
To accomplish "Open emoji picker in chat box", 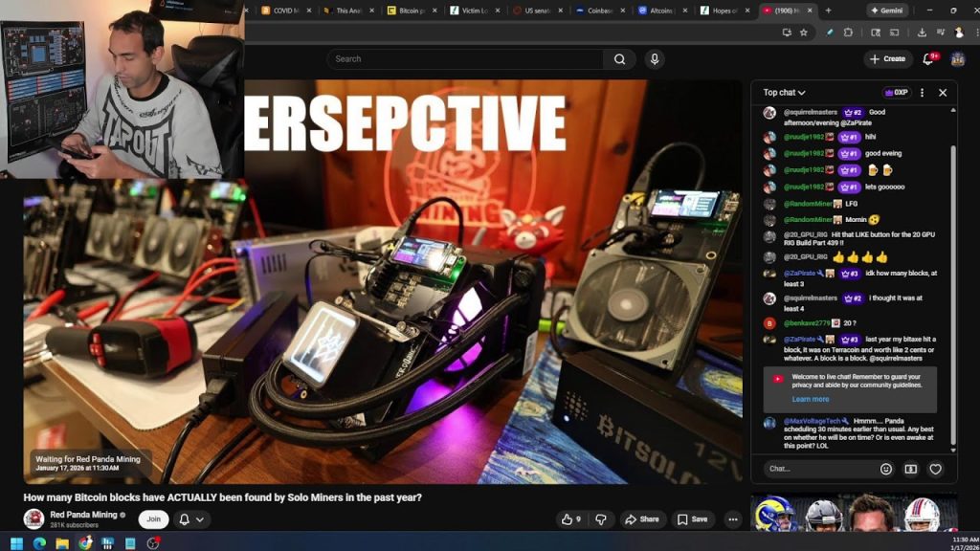I will (885, 469).
